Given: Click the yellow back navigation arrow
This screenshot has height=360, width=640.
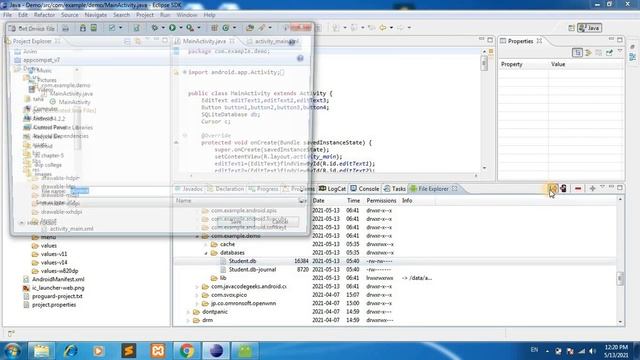Looking at the screenshot, I should [x=383, y=28].
